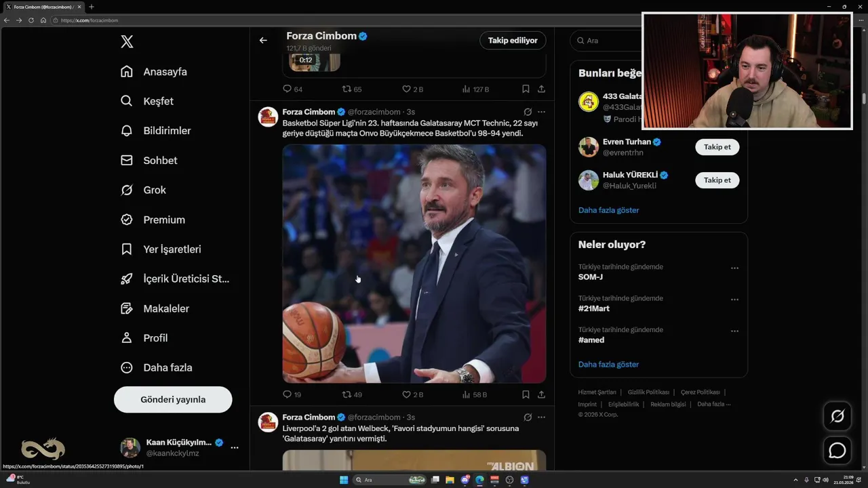868x488 pixels.
Task: Open Gizlilik Politikası footer link
Action: 648,392
